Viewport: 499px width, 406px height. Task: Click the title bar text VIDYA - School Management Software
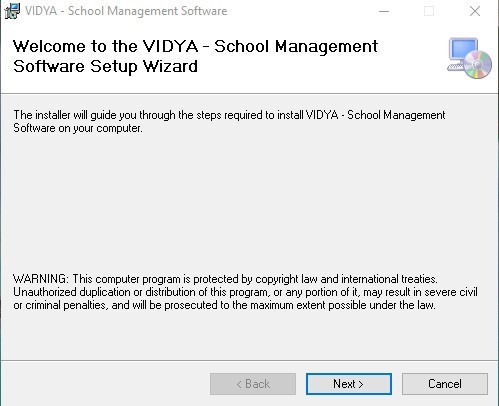pos(126,11)
